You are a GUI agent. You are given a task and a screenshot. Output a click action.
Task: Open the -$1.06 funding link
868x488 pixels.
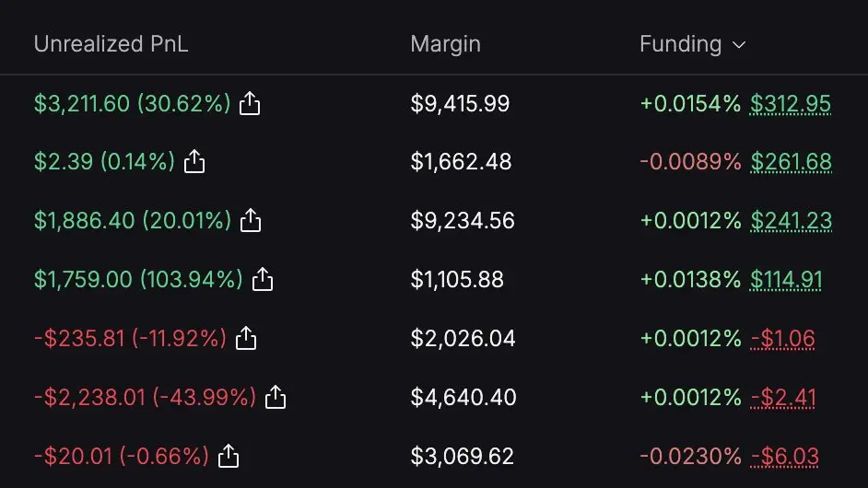point(782,339)
